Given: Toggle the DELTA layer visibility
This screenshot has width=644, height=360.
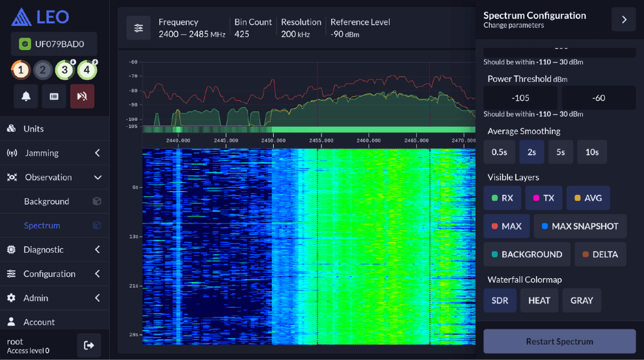Looking at the screenshot, I should pyautogui.click(x=600, y=255).
